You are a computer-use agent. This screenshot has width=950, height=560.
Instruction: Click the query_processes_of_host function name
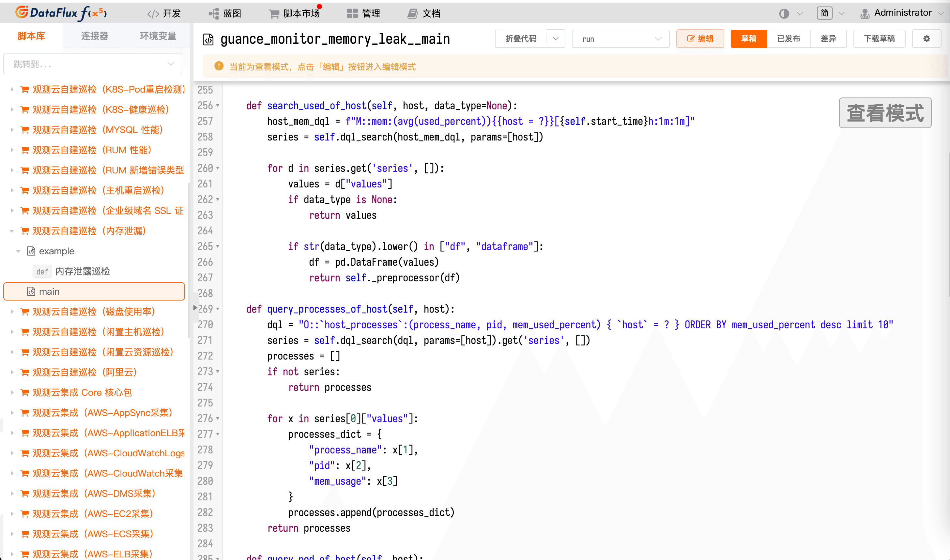(x=327, y=309)
